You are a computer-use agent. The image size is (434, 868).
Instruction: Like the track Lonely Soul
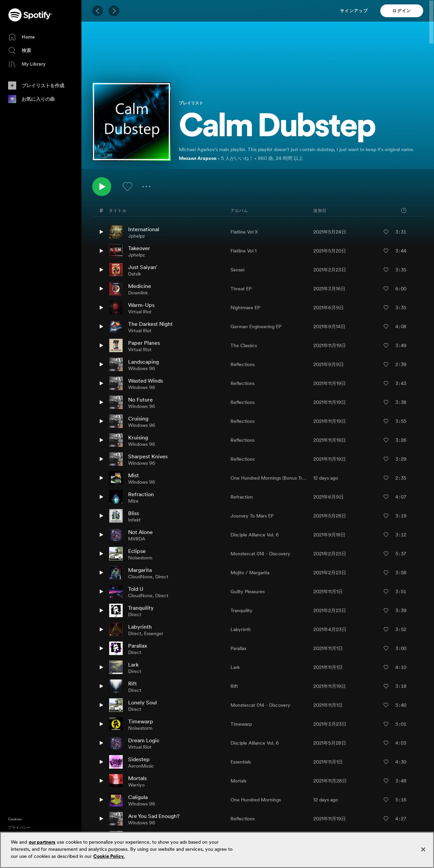(386, 705)
